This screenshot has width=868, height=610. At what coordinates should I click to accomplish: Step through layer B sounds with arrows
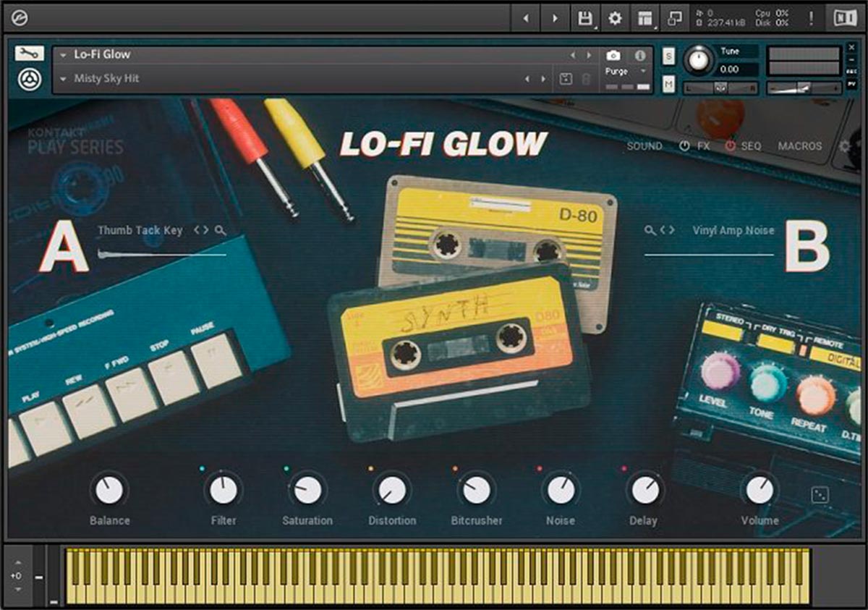[668, 230]
